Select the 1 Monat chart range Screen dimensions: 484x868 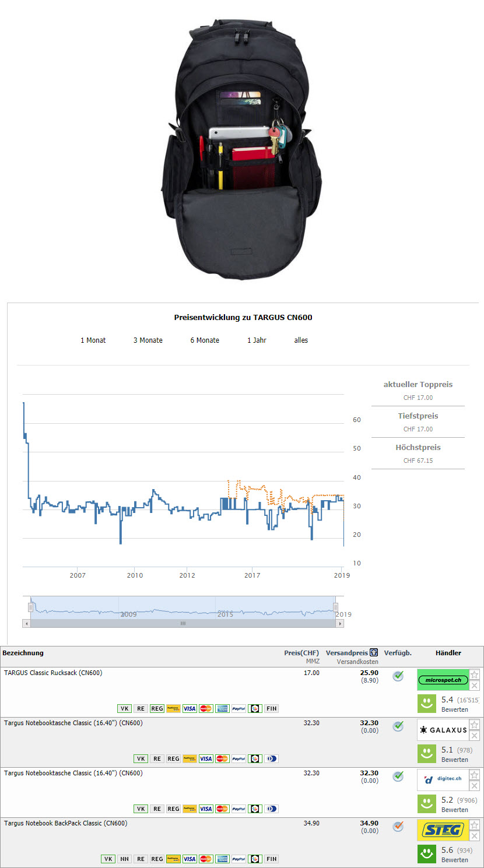(93, 340)
